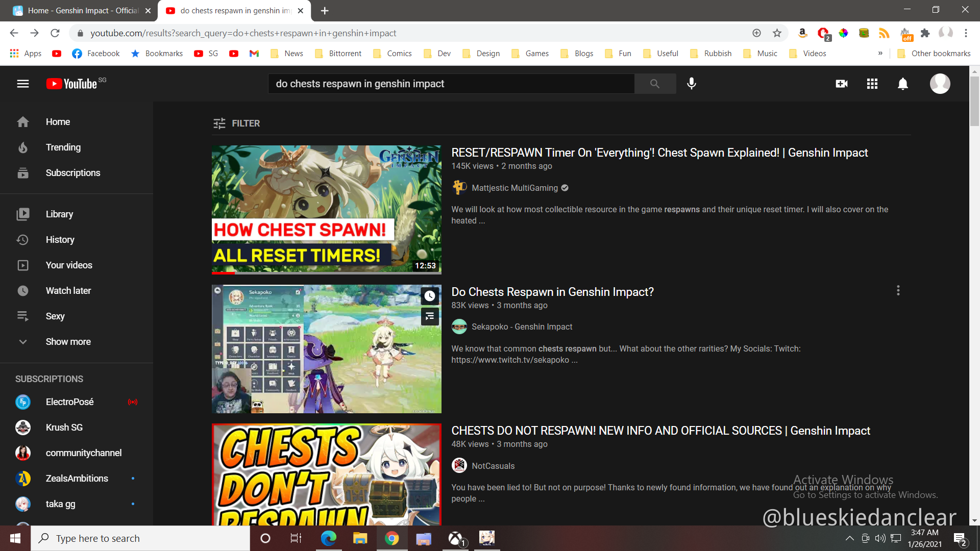Open the create video icon
Screen dimensions: 980x551
click(x=841, y=84)
